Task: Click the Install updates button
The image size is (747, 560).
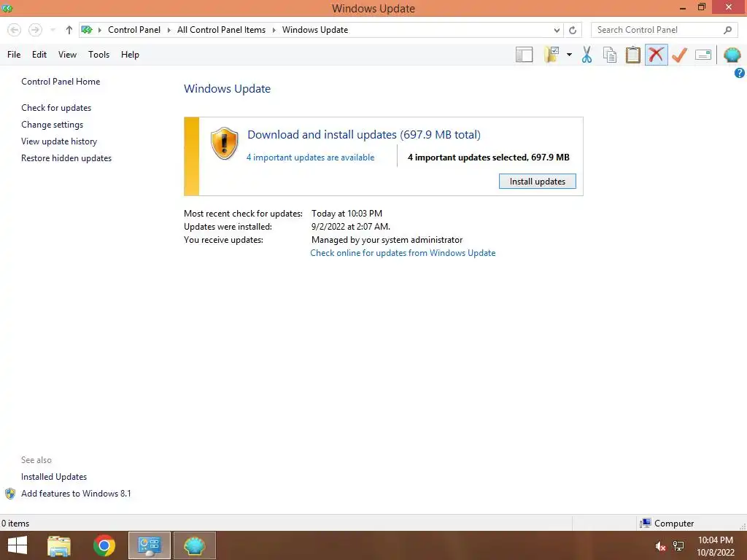Action: [538, 182]
